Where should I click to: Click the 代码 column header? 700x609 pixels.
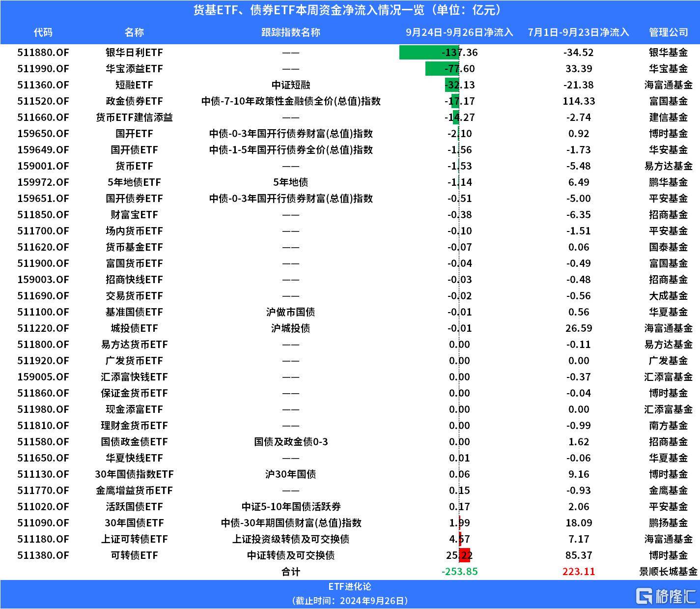[x=43, y=32]
